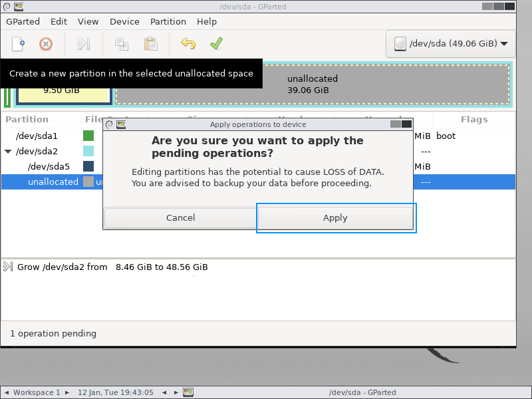Click the Grow operation icon in pending list
This screenshot has width=532, height=399.
(x=8, y=267)
